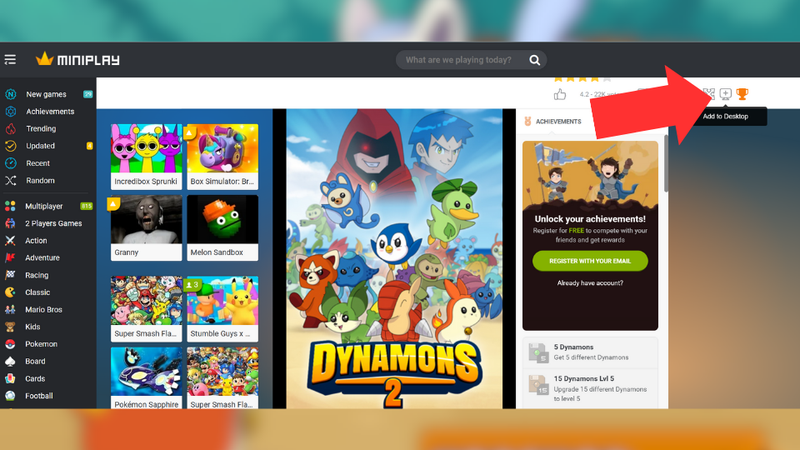This screenshot has width=800, height=450.
Task: Open the Miniplay home logo
Action: tap(78, 60)
